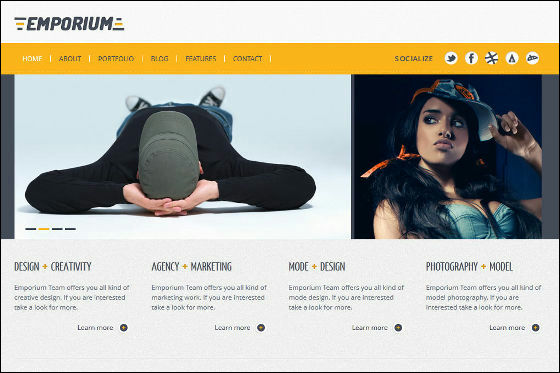This screenshot has width=560, height=373.
Task: Click the fourth social icon with tent shape
Action: pos(512,58)
